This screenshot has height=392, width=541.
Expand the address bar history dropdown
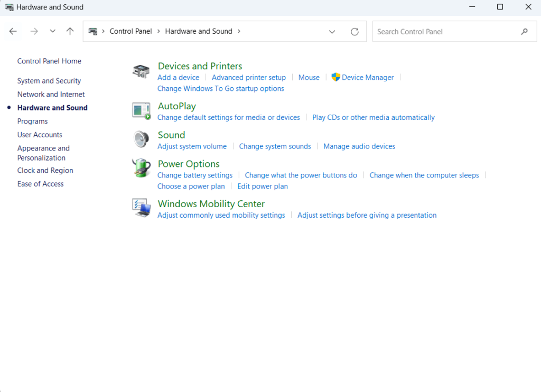332,32
